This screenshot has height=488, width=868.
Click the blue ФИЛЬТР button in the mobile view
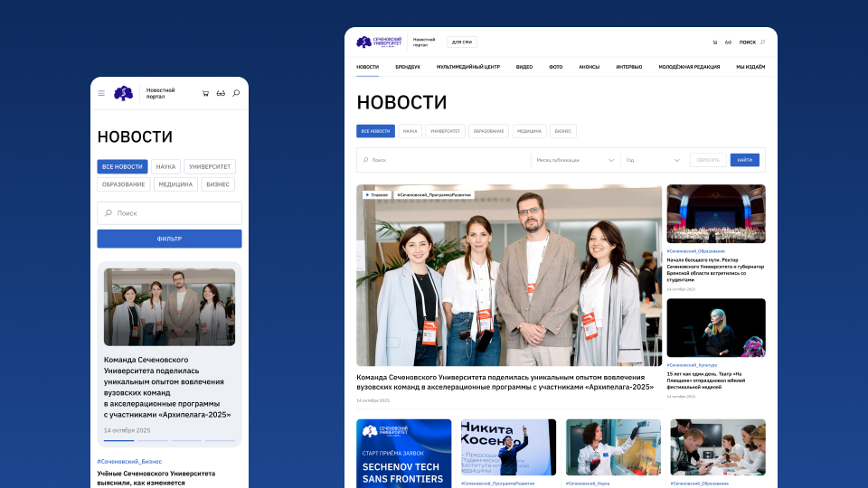click(x=169, y=239)
